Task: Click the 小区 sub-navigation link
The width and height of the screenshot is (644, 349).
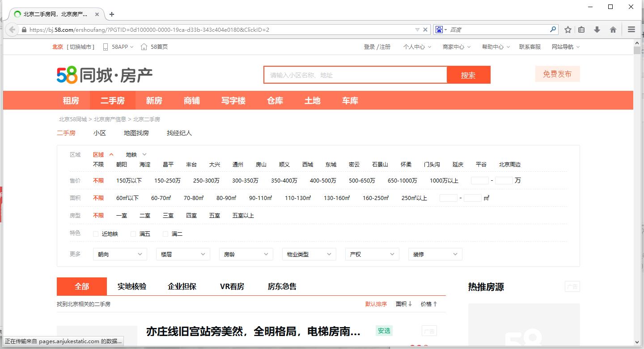Action: [x=100, y=133]
